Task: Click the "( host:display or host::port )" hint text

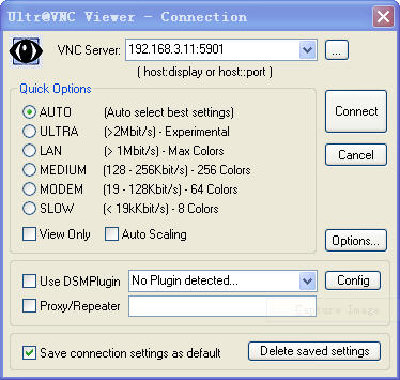Action: pyautogui.click(x=205, y=72)
